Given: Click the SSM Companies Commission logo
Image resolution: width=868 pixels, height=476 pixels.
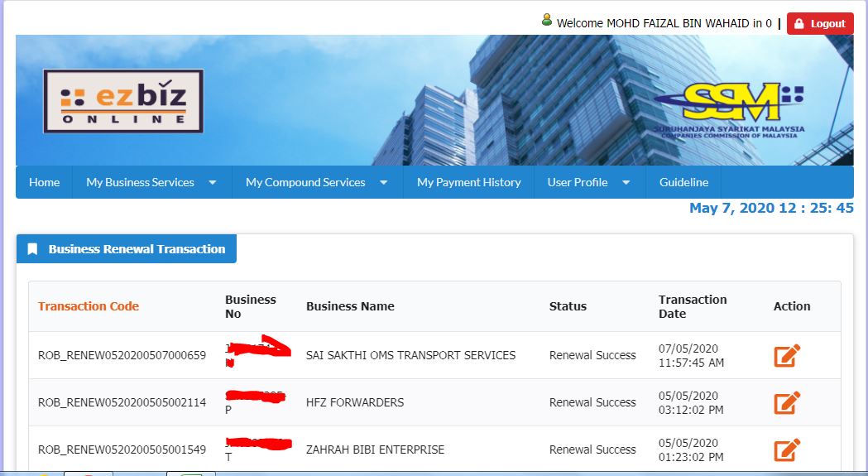Looking at the screenshot, I should [730, 110].
